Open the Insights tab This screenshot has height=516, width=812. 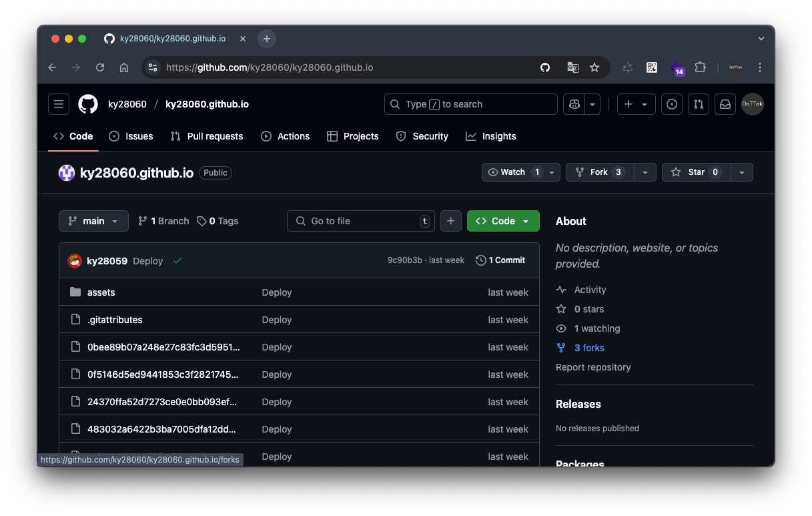(x=491, y=136)
